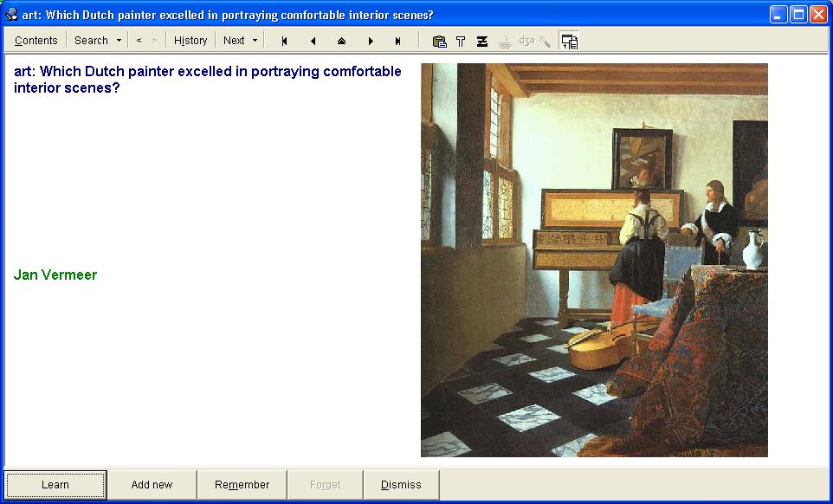This screenshot has width=833, height=504.
Task: Click the text font T icon
Action: [x=461, y=41]
